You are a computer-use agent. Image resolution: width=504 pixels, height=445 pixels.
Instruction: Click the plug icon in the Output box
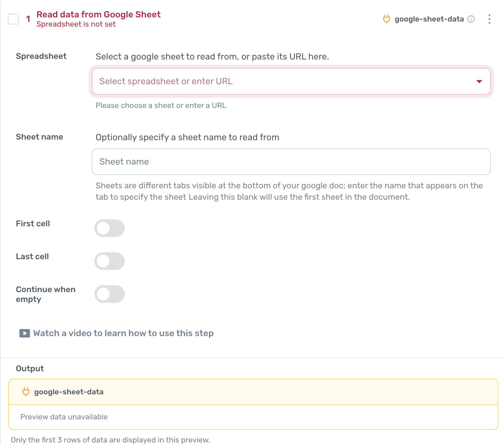click(26, 392)
